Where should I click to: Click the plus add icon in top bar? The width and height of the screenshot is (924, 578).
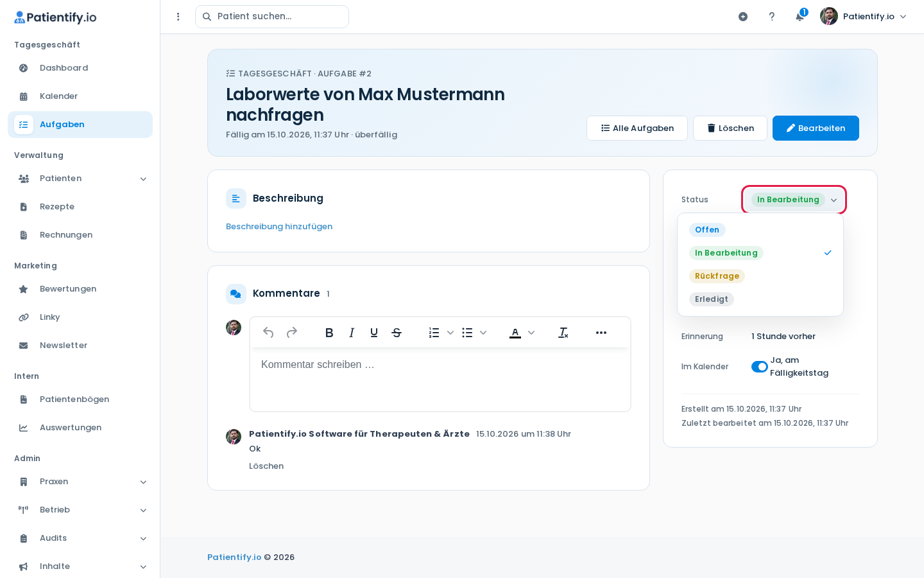tap(743, 17)
